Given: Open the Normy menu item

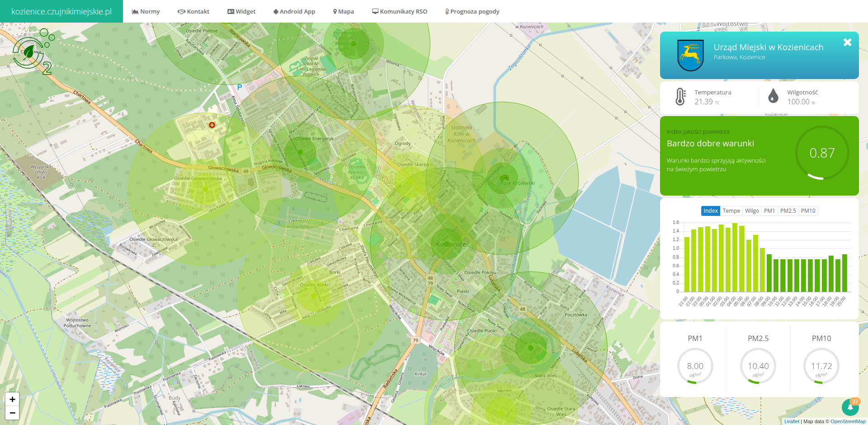Looking at the screenshot, I should coord(146,11).
